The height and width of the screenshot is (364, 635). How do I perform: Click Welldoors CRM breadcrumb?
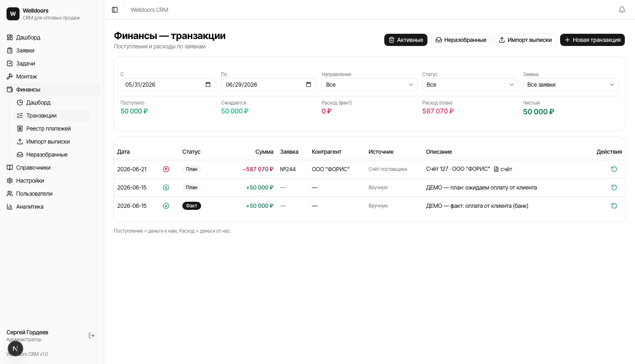(149, 10)
